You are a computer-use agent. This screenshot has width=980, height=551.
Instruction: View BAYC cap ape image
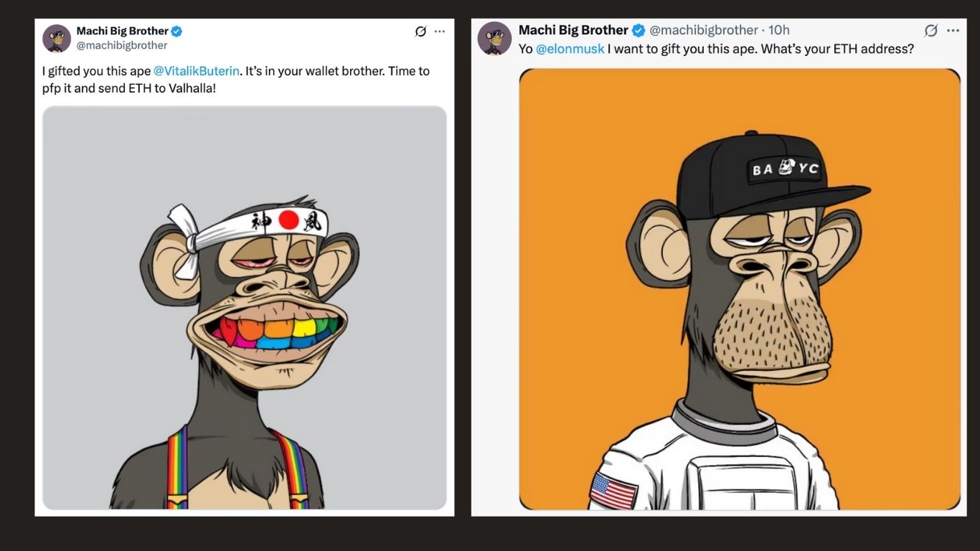740,289
